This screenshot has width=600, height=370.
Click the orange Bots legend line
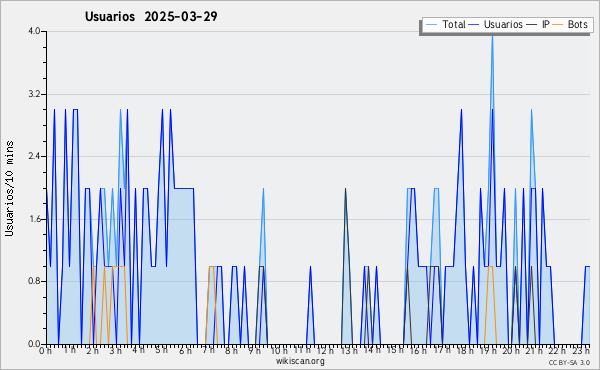(x=558, y=25)
